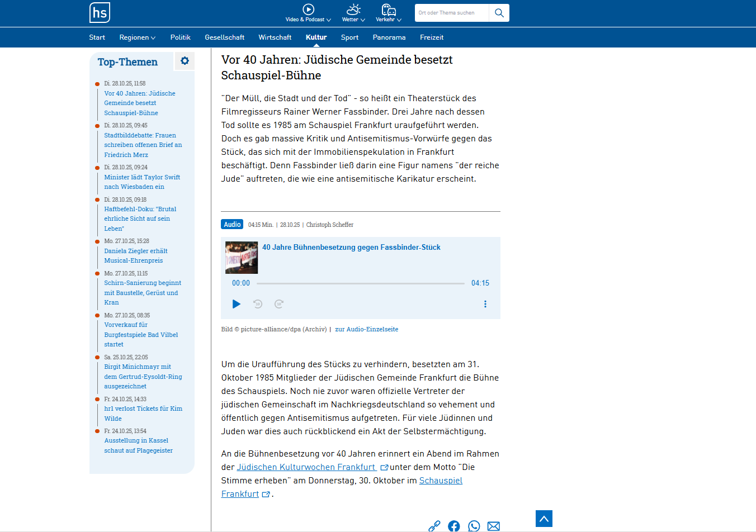Play the Bühnenbesetzung audio clip

[x=237, y=304]
